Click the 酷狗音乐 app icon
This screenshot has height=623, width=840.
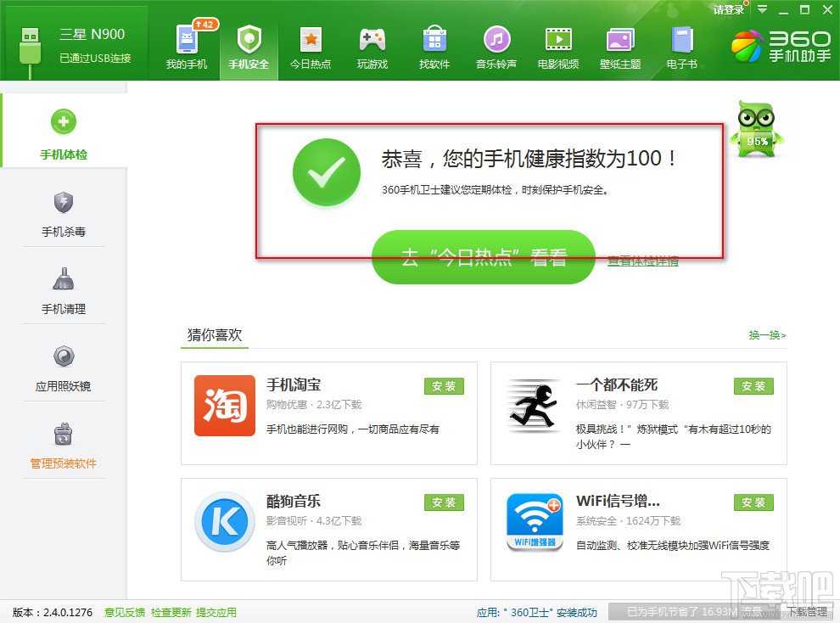pos(225,522)
